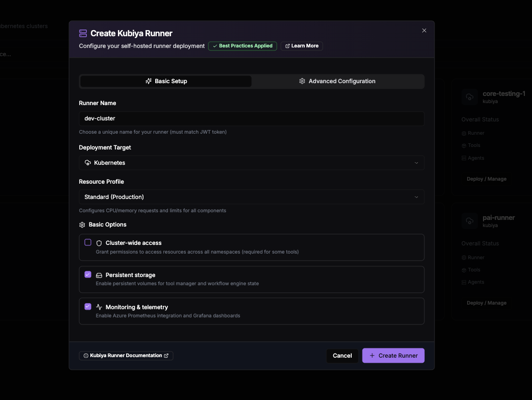
Task: Click the server icon beside Create Kubiya Runner
Action: tap(83, 33)
